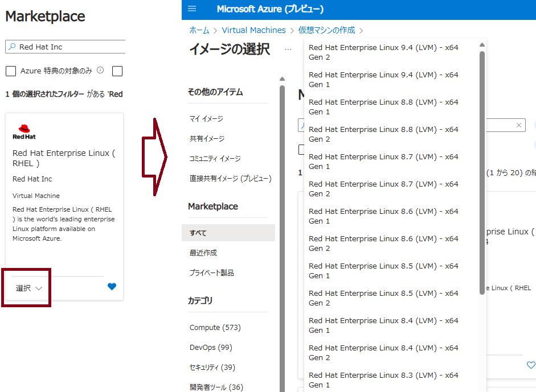Select 共有イメージ in side menu
The image size is (536, 392).
tap(207, 138)
